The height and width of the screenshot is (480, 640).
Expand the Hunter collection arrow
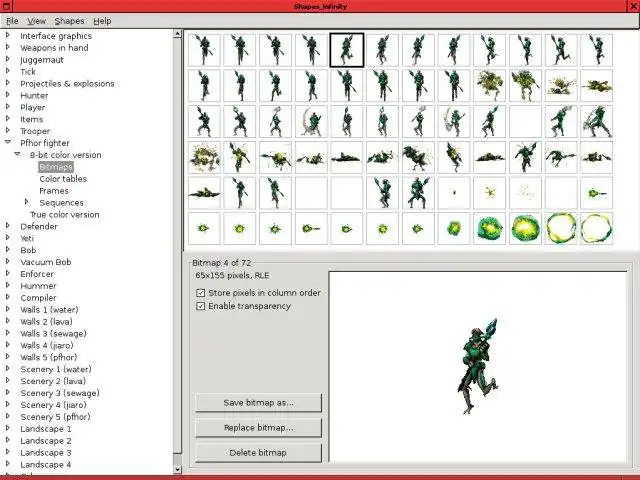point(8,95)
